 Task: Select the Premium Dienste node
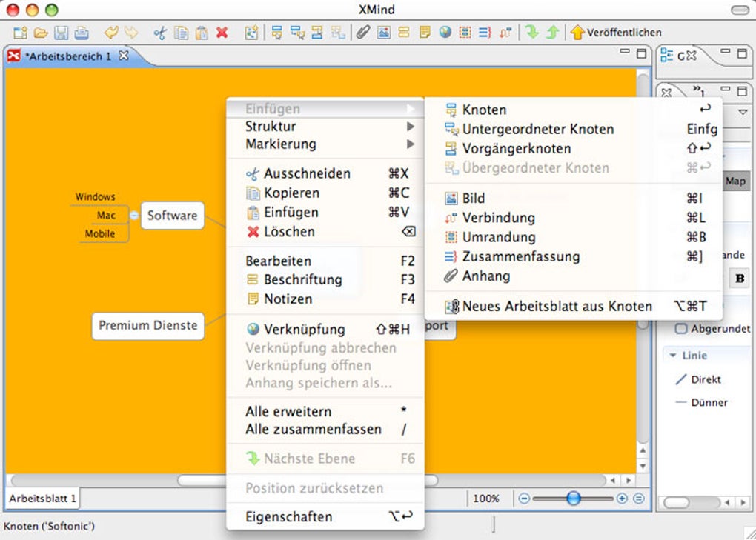click(x=148, y=326)
